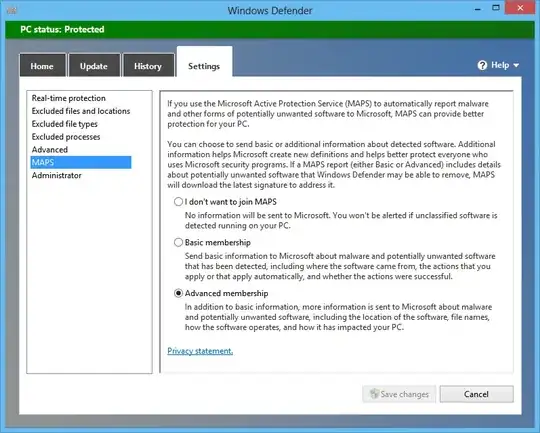The image size is (540, 433).
Task: Select Excluded files and locations
Action: (81, 111)
